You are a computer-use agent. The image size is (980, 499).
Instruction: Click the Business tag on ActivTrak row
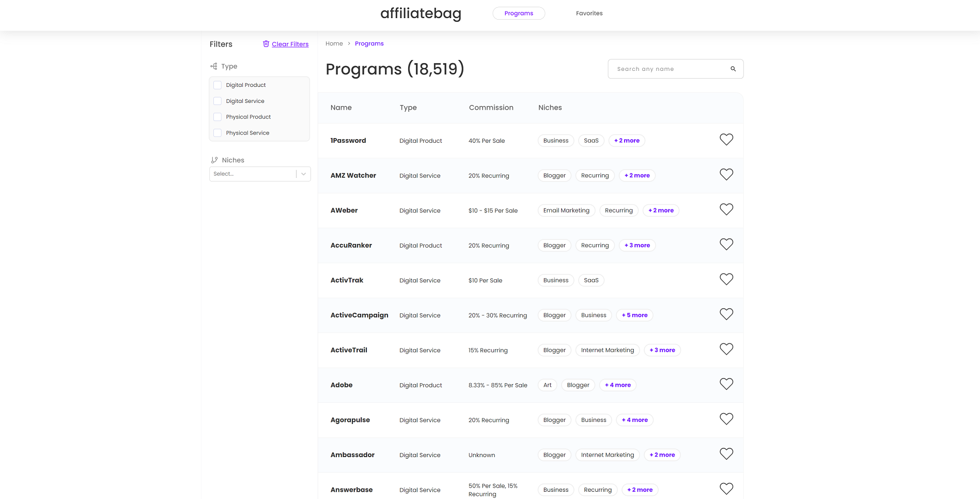point(556,280)
